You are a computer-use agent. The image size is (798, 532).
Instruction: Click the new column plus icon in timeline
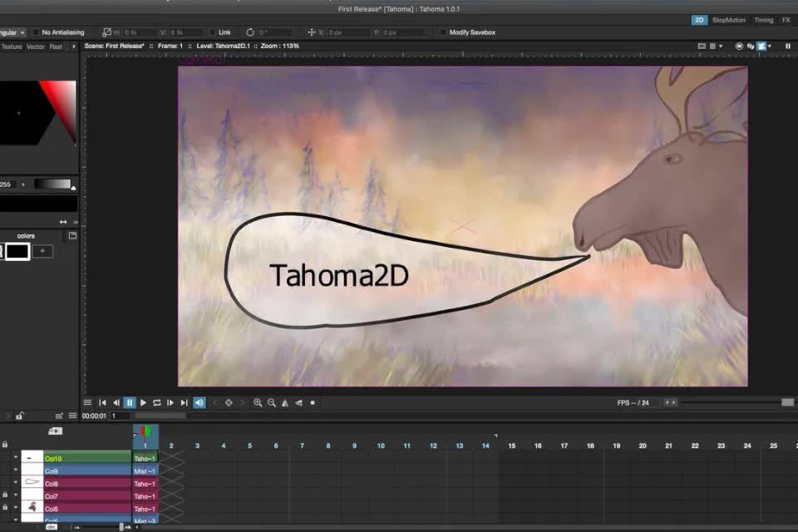click(55, 431)
